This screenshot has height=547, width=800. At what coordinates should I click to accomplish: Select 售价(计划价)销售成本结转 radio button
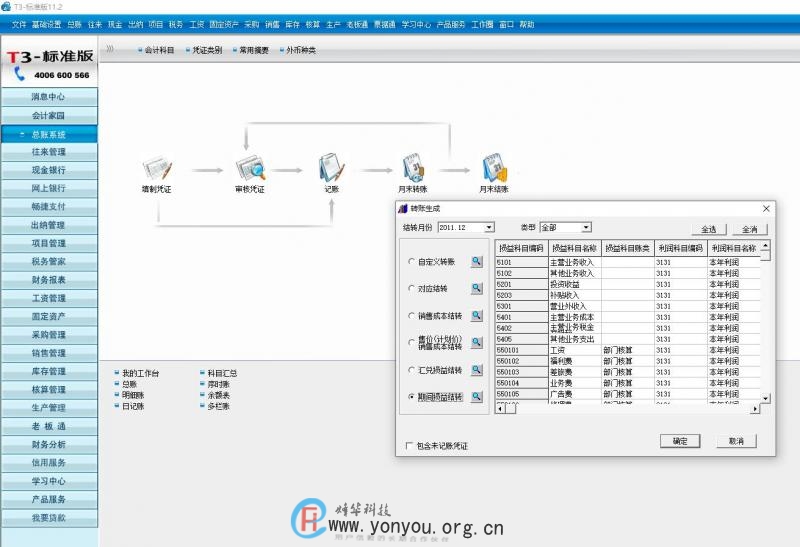click(411, 342)
